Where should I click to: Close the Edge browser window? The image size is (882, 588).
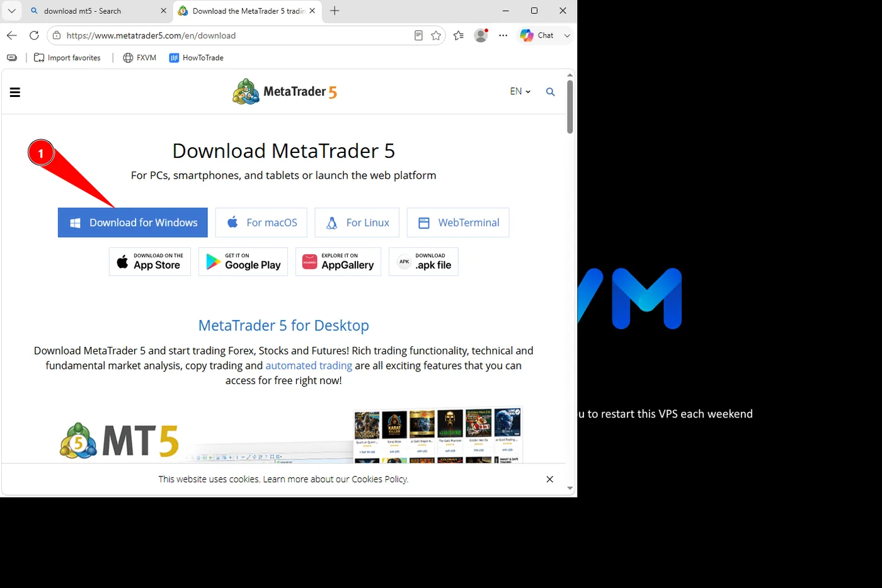(563, 11)
